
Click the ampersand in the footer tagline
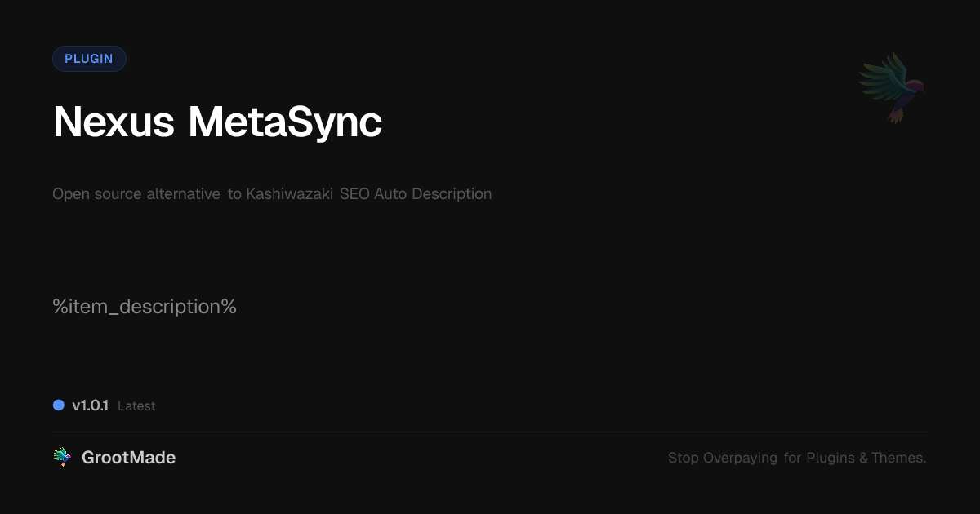tap(863, 459)
